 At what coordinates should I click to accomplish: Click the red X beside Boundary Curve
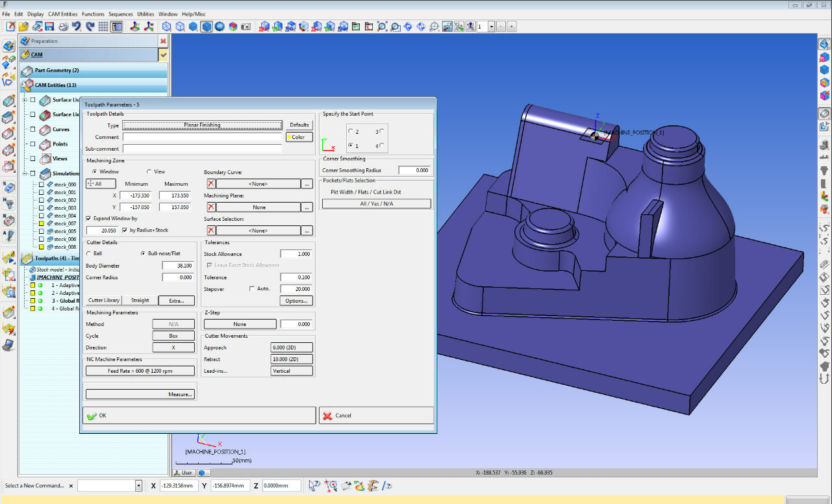(211, 184)
